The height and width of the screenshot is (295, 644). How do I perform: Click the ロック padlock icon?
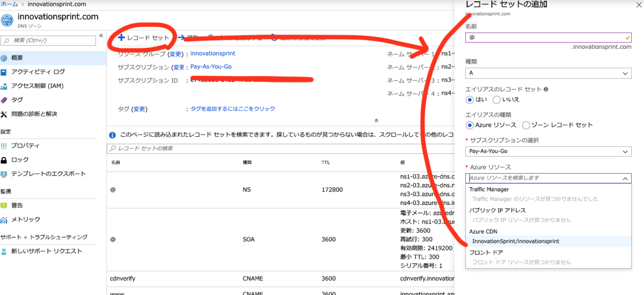[4, 160]
